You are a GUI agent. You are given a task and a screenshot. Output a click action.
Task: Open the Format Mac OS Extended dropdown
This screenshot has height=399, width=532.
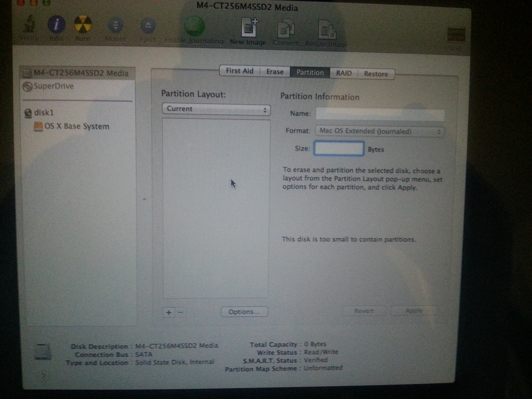point(379,131)
